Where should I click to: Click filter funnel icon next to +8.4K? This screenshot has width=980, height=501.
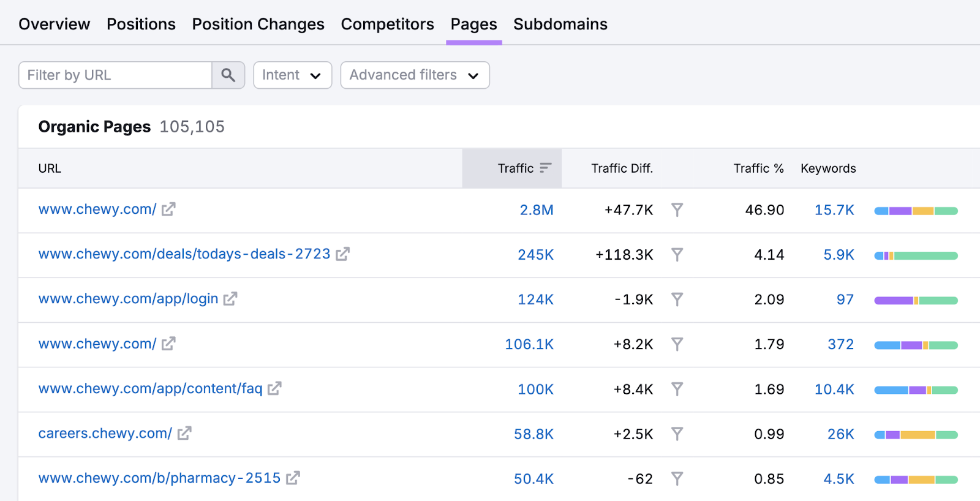pos(677,389)
